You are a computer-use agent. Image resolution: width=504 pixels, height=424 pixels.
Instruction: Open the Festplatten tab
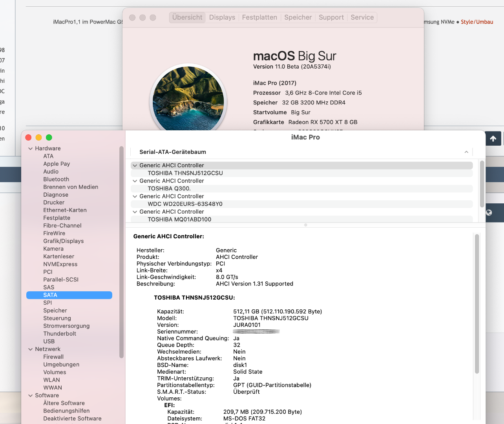click(259, 17)
